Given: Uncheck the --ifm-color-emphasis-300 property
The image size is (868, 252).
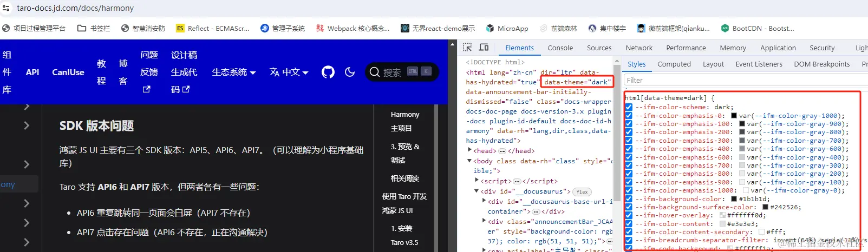Looking at the screenshot, I should (x=629, y=140).
